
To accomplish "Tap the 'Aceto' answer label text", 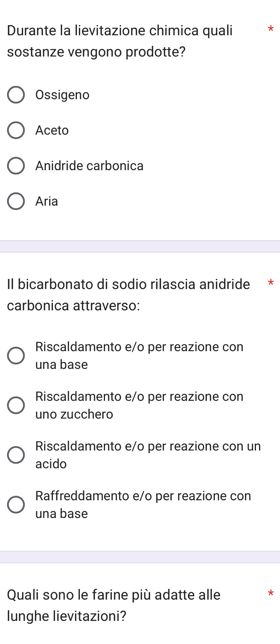I will pos(52,130).
